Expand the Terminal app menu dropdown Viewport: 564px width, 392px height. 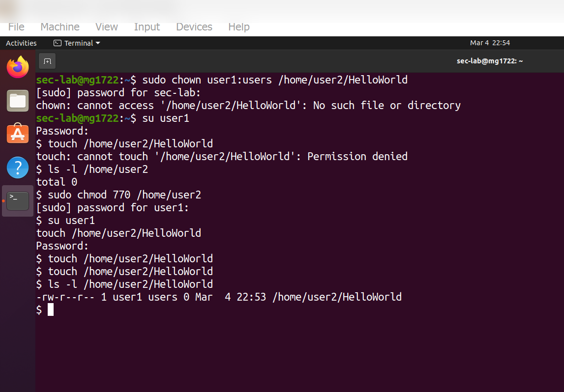(x=77, y=43)
